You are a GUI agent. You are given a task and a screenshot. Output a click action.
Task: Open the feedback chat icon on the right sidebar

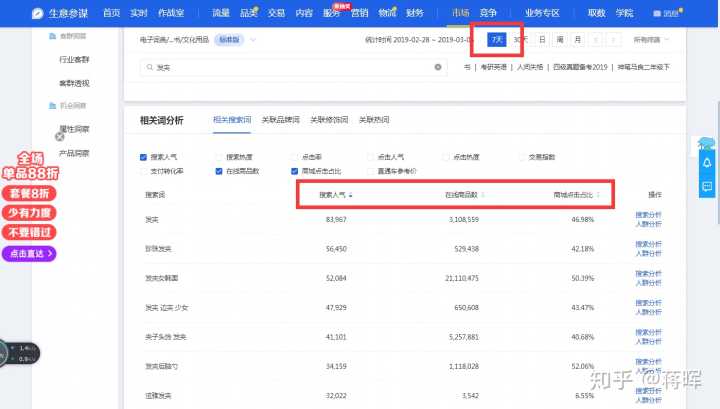point(707,185)
